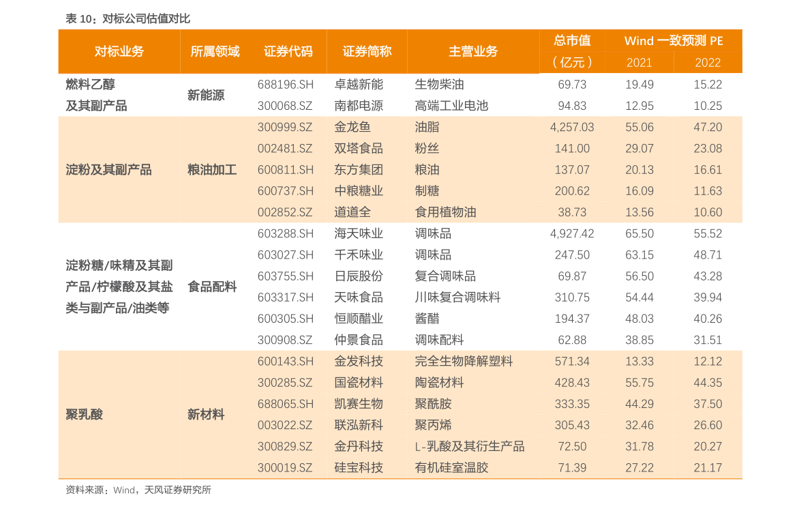Select company name 南都电源

point(359,106)
